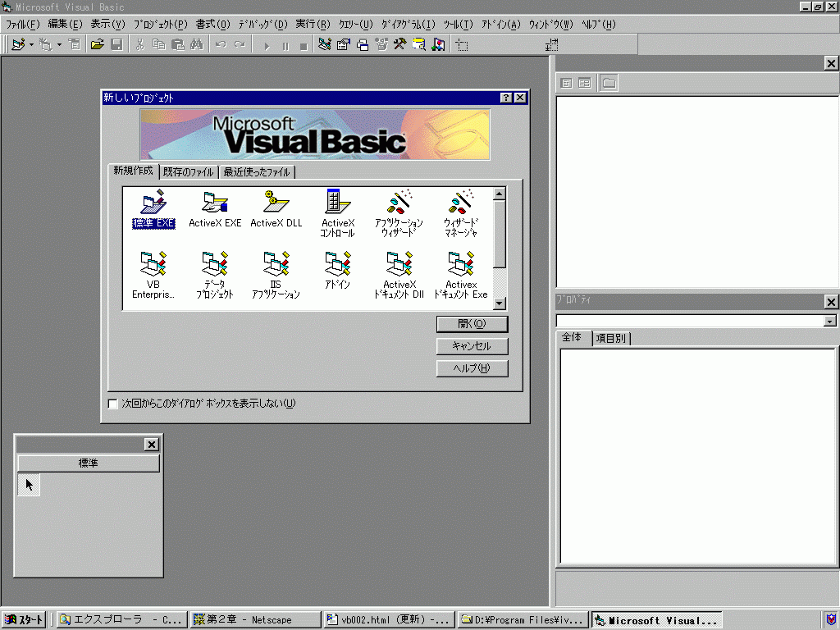This screenshot has width=840, height=630.
Task: Select the ウィザード マネージャ icon
Action: pyautogui.click(x=461, y=213)
